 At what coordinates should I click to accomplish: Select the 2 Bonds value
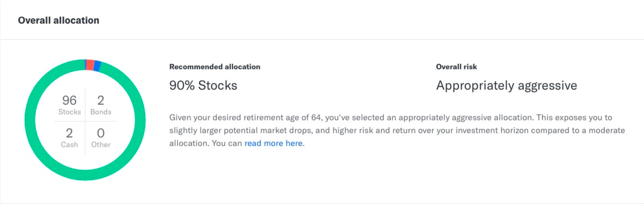click(x=101, y=100)
